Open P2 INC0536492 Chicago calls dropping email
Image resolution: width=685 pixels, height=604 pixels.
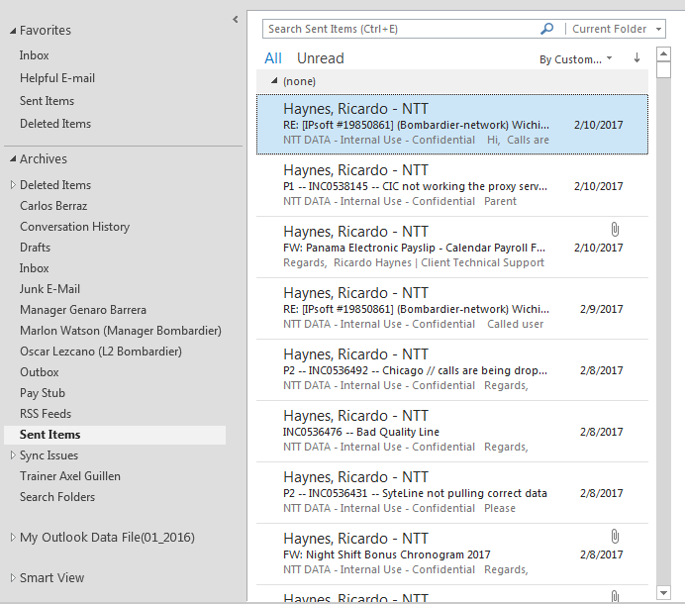coord(452,370)
